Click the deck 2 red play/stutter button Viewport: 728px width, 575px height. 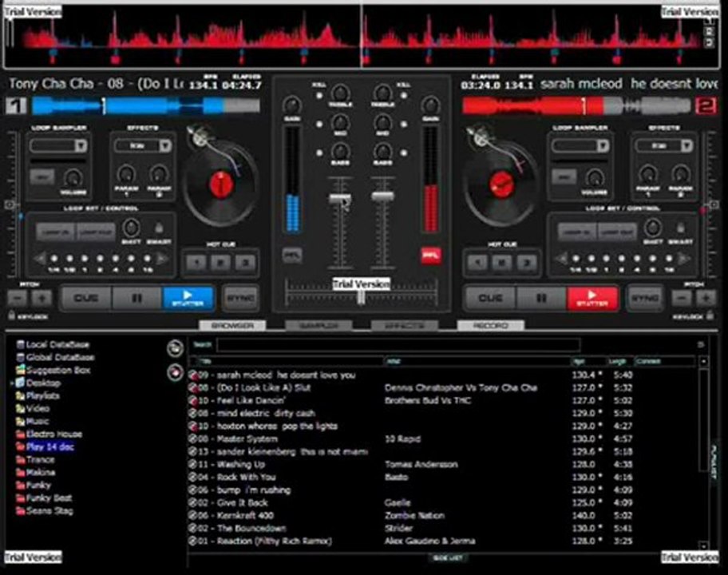coord(592,298)
